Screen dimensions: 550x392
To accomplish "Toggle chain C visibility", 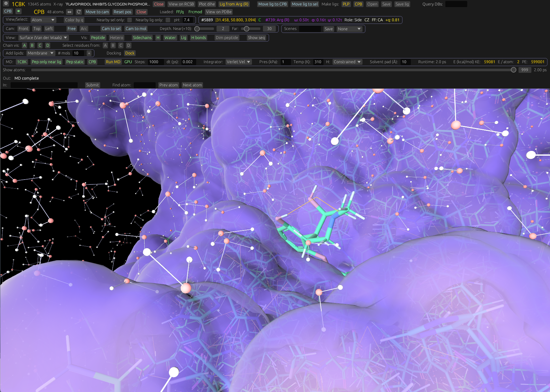I will (x=40, y=45).
